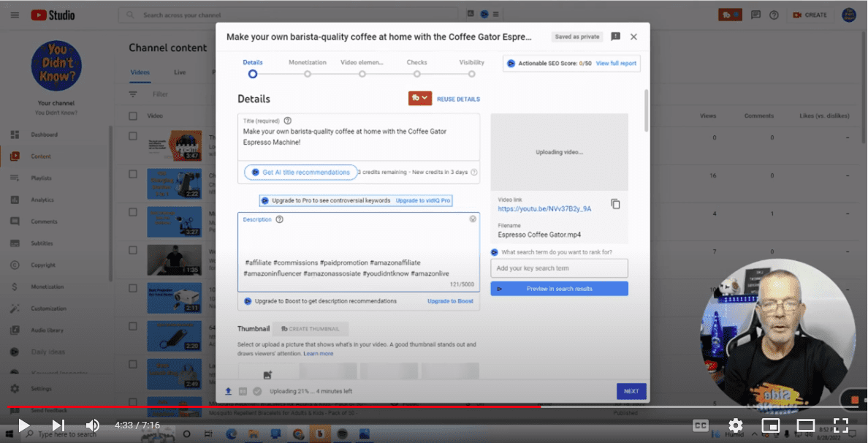Click Preview in search results button

[559, 289]
